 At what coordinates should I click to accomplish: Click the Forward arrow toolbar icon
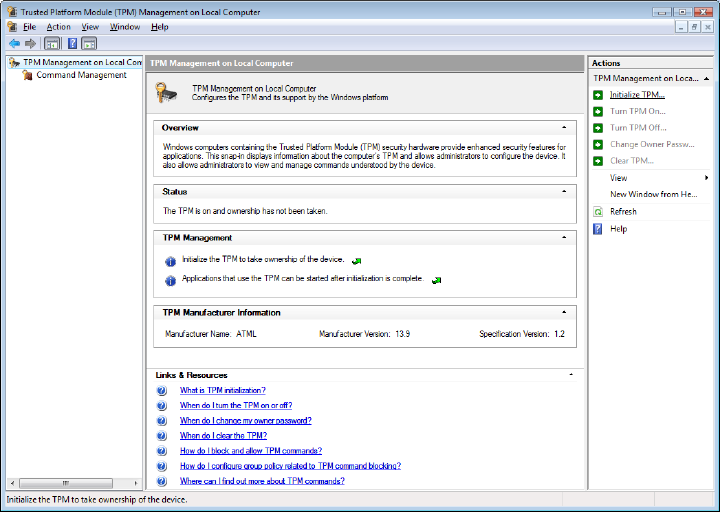[x=30, y=44]
